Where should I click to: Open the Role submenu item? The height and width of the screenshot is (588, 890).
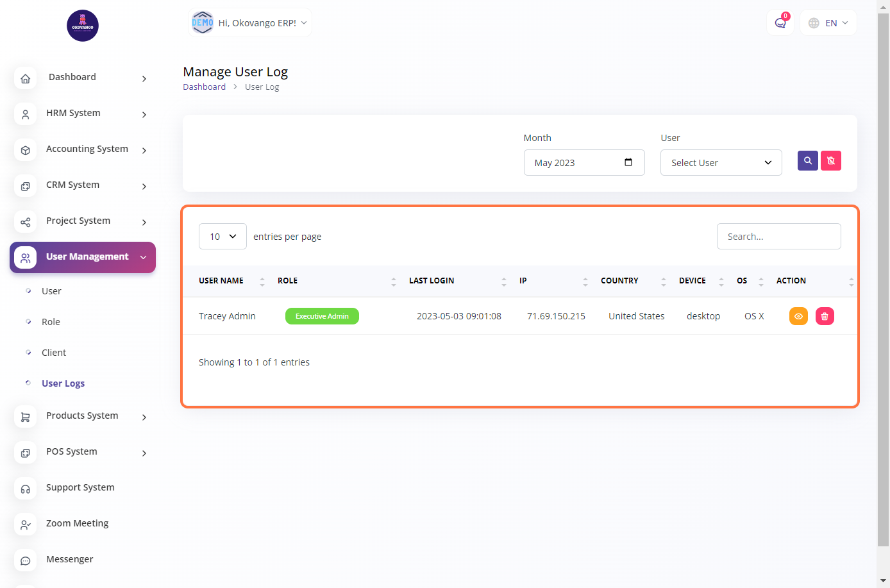click(x=51, y=322)
